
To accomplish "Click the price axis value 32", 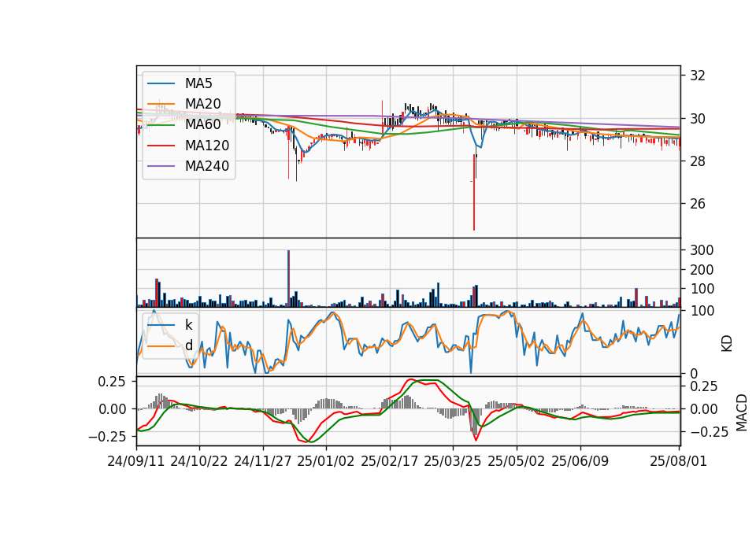I will [698, 76].
